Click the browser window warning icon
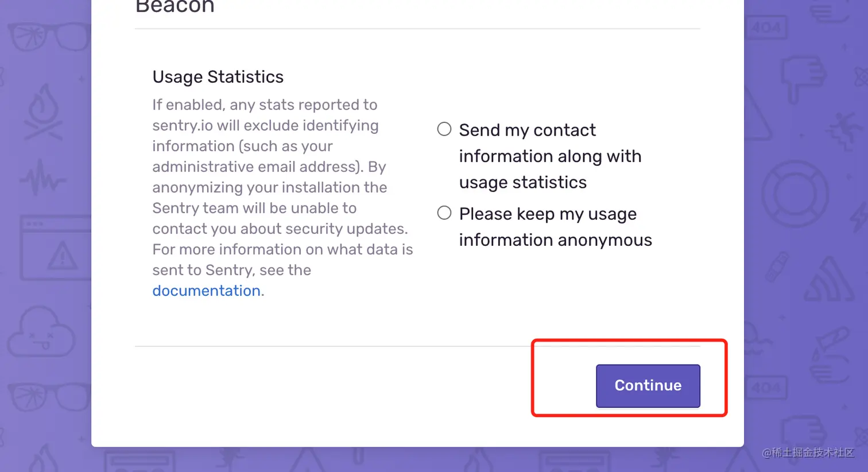868x472 pixels. (55, 247)
